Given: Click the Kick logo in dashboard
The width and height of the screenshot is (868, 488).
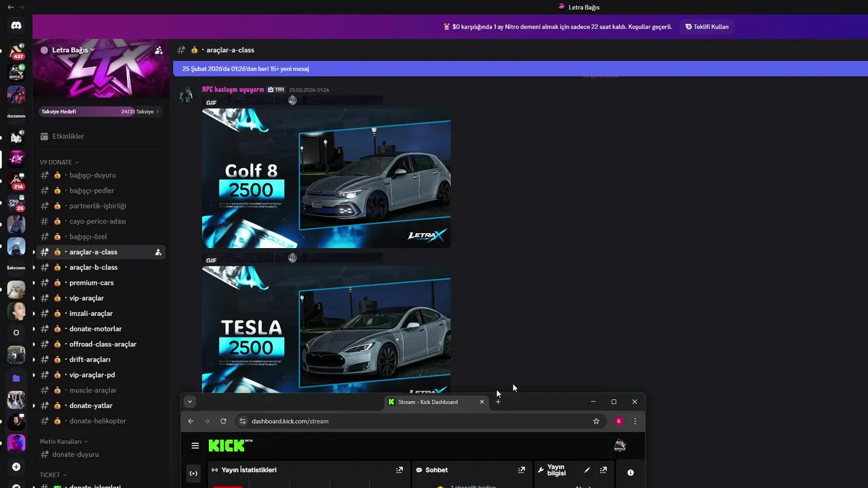Looking at the screenshot, I should 231,445.
